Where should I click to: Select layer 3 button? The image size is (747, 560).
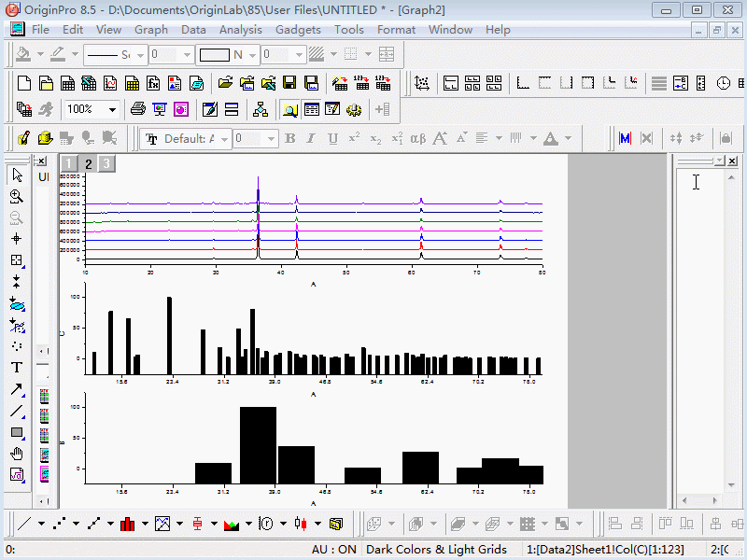coord(106,164)
